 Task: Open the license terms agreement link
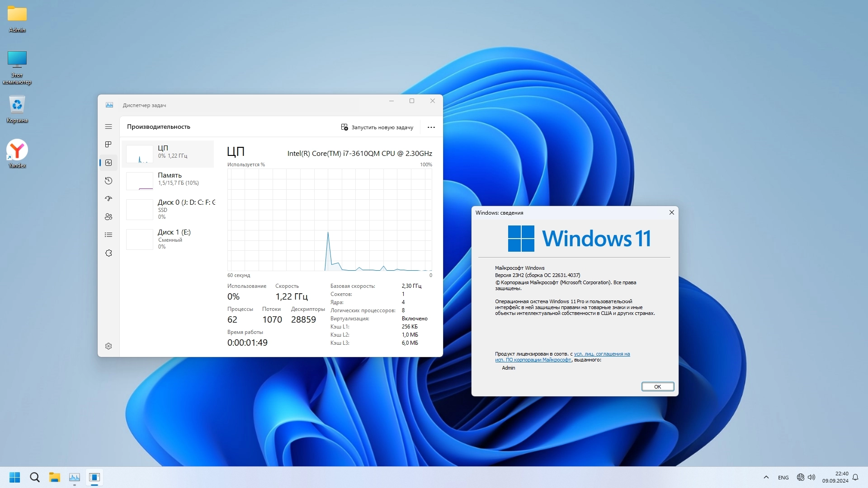(602, 354)
